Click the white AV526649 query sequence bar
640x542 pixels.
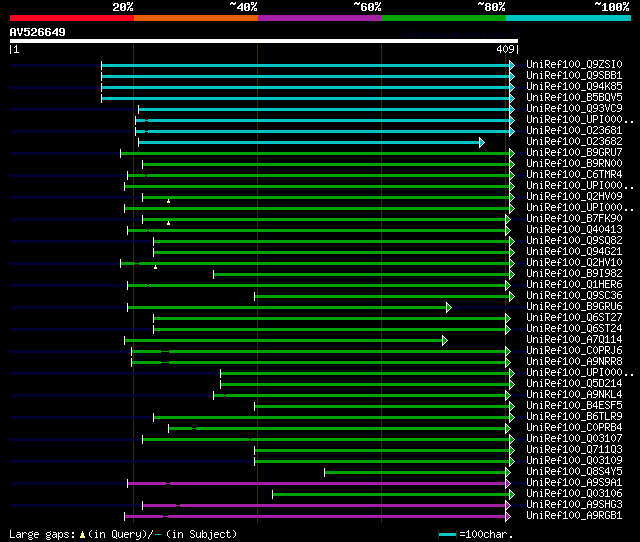point(264,41)
